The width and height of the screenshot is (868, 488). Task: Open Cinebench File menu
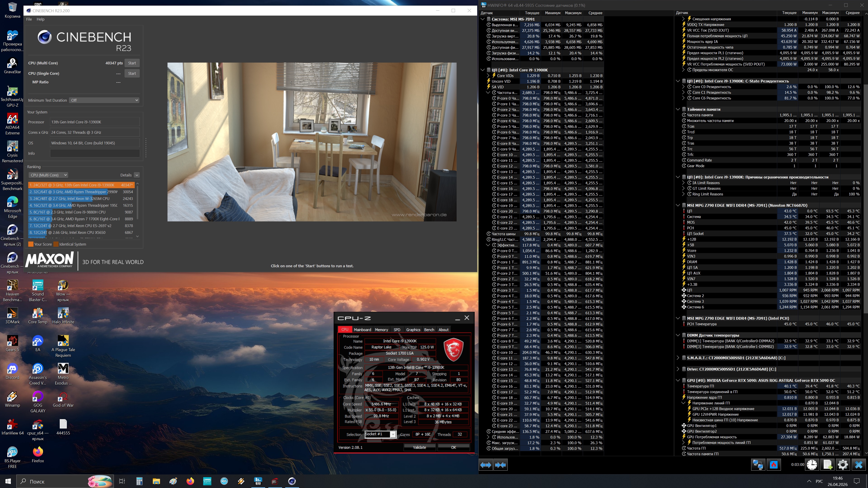pos(29,19)
